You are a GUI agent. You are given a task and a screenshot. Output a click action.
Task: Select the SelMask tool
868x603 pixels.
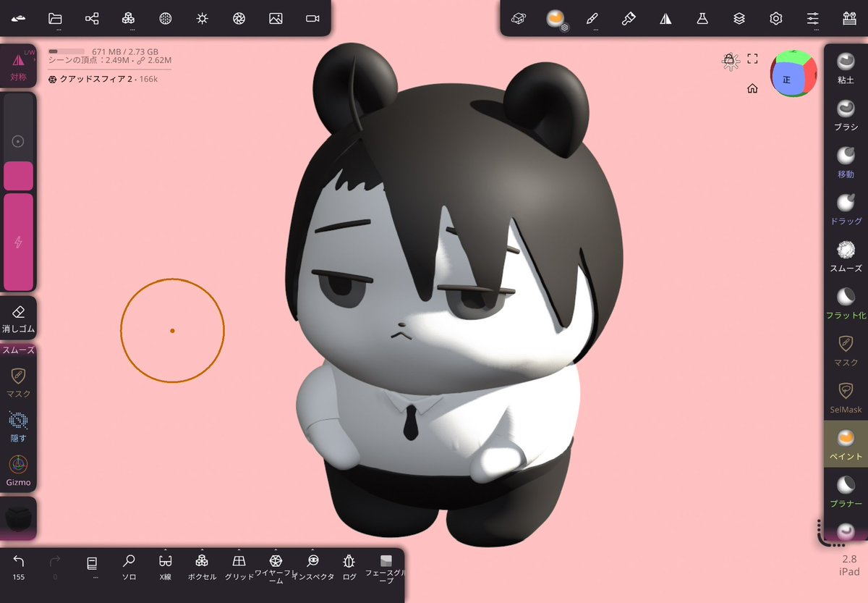[x=846, y=397]
